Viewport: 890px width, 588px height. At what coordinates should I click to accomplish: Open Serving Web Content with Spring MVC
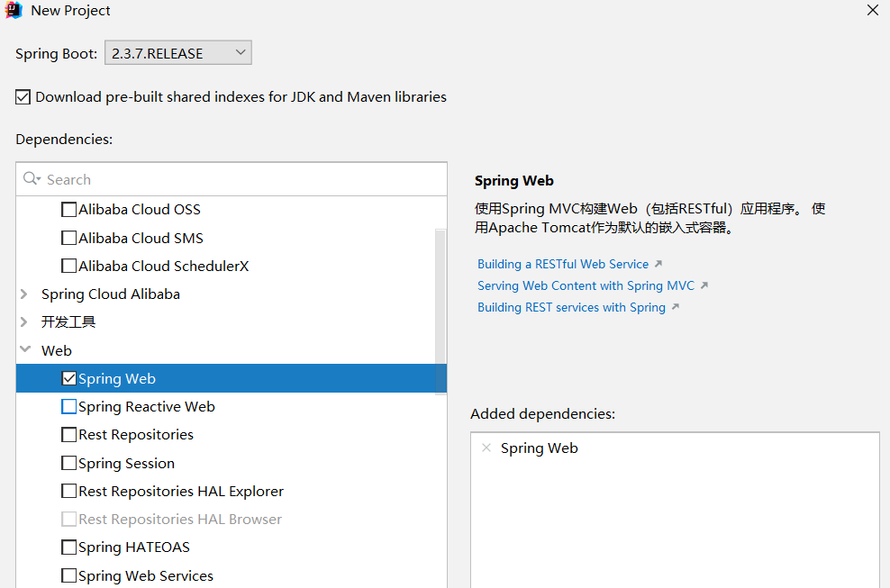[586, 285]
